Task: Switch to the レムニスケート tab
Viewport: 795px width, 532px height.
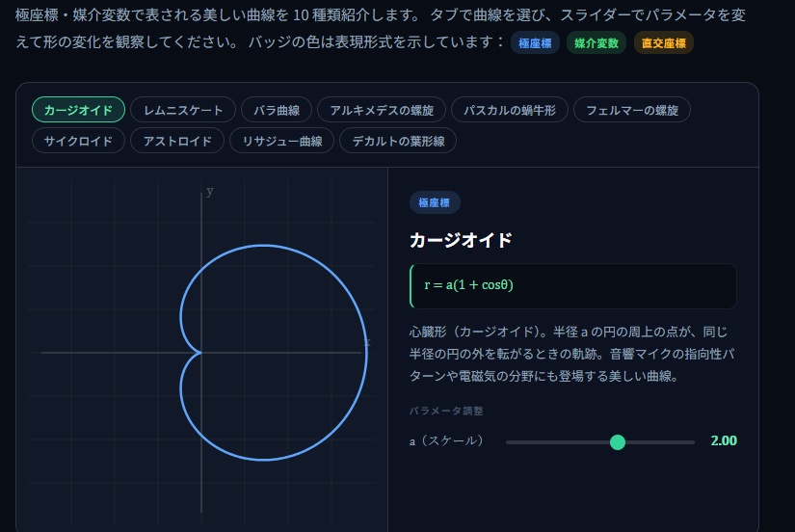Action: tap(183, 110)
